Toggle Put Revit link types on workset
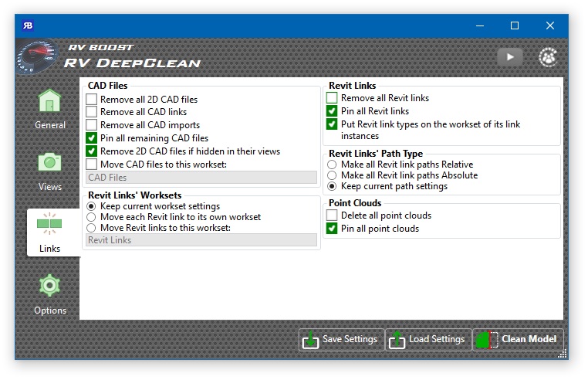588x380 pixels. [332, 124]
